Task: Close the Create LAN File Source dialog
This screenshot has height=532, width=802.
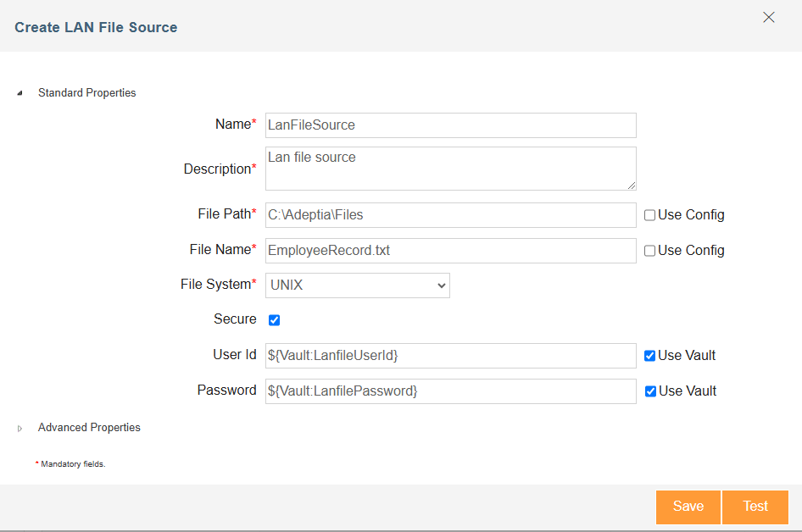Action: tap(768, 18)
